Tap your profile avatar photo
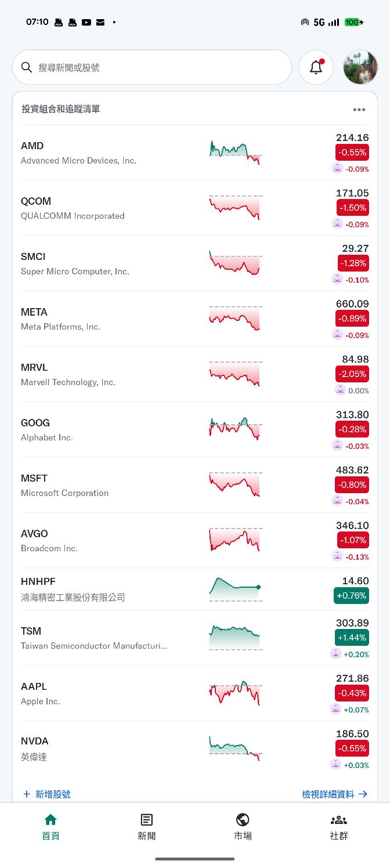Screen dimensions: 390x868 click(x=360, y=67)
